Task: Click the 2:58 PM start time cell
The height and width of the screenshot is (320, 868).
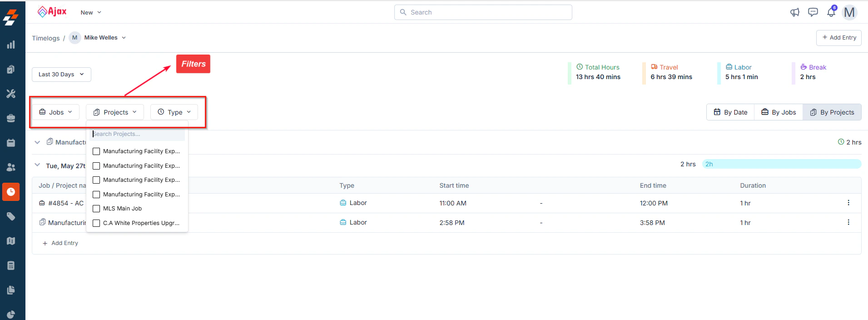Action: (452, 223)
